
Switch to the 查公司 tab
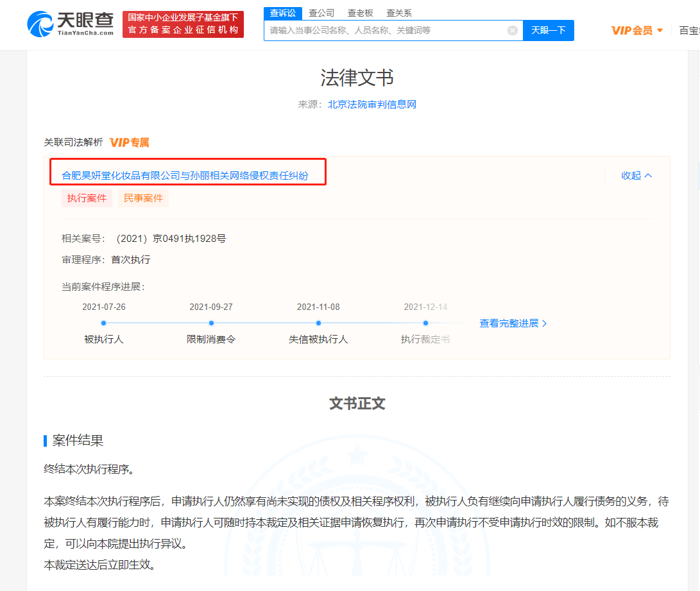tap(321, 13)
